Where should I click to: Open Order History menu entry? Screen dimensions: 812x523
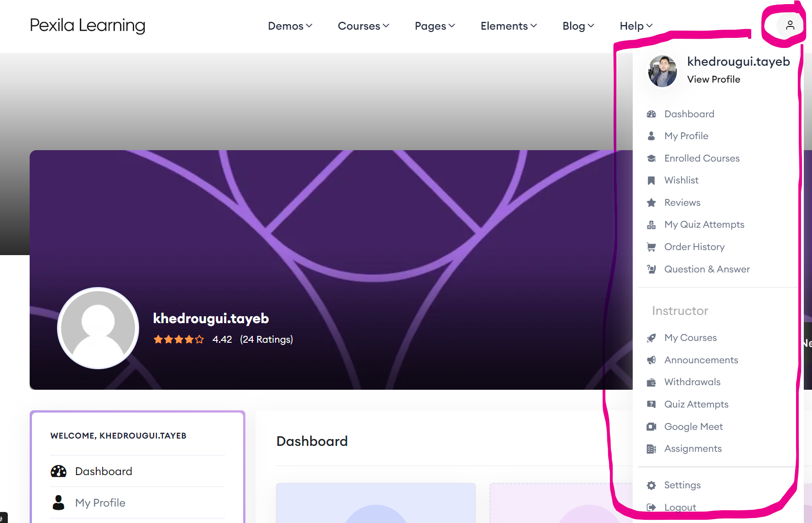click(694, 247)
